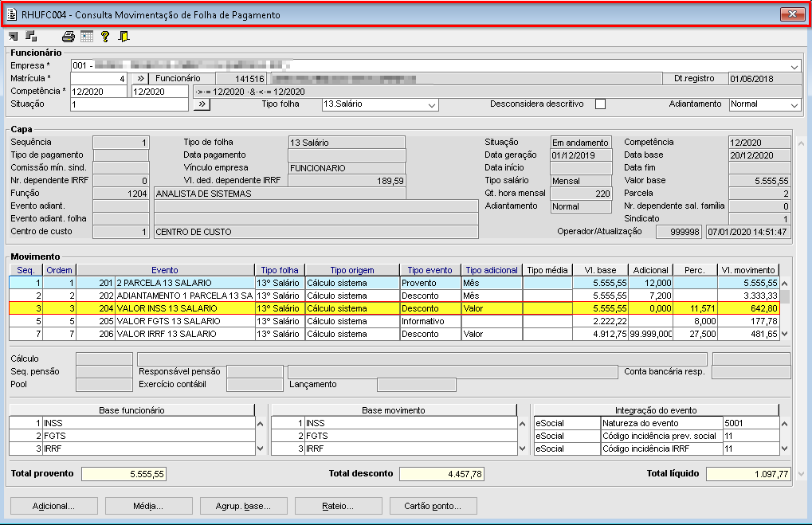
Task: Open the Cartão ponto... button
Action: pos(433,506)
